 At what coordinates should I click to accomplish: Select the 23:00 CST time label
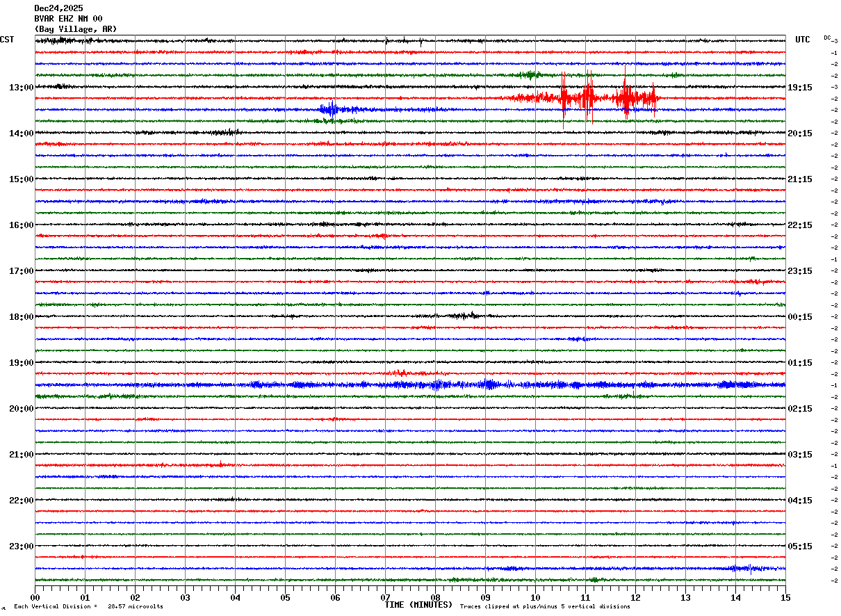pyautogui.click(x=22, y=546)
